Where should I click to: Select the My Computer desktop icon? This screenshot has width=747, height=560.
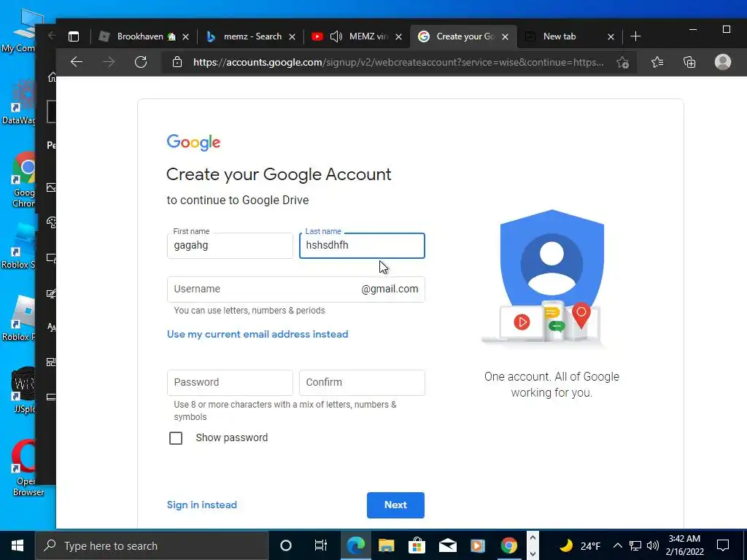coord(21,30)
